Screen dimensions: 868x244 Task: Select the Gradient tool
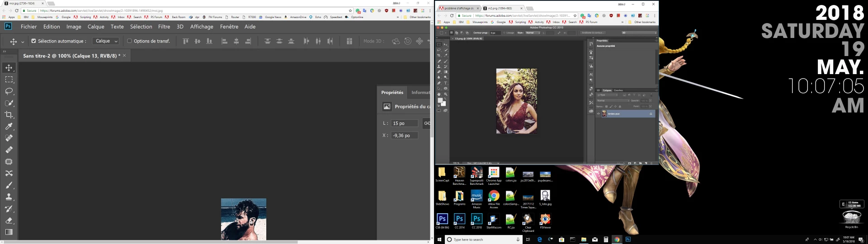[9, 232]
